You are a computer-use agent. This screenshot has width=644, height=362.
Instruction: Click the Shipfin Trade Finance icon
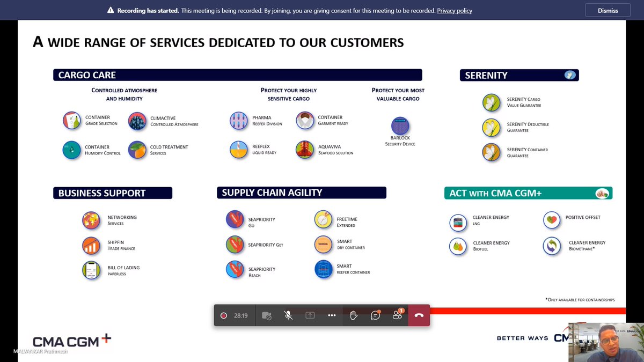(91, 246)
